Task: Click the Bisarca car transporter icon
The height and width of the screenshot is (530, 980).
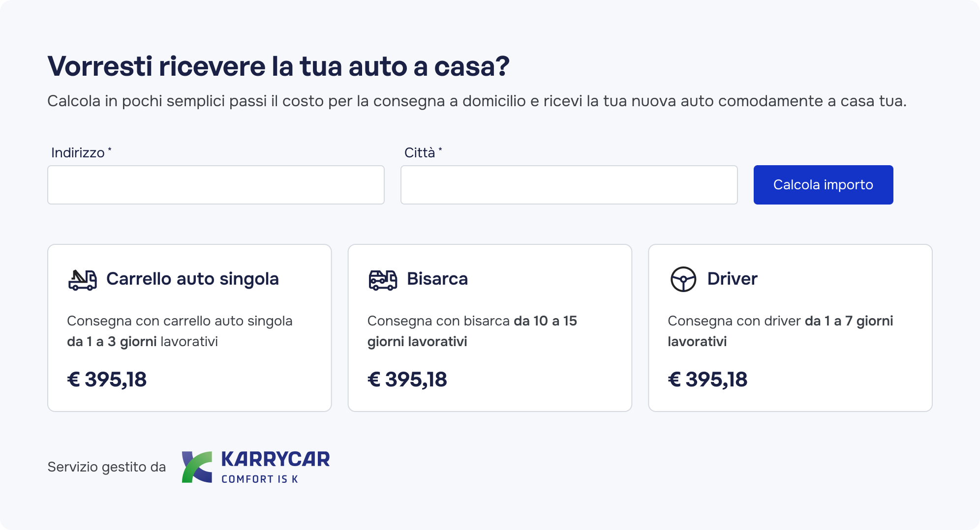Action: click(x=383, y=280)
